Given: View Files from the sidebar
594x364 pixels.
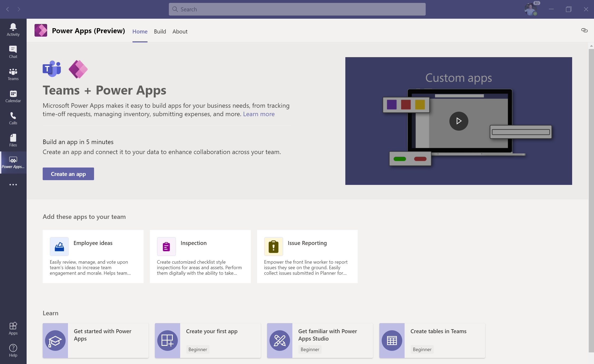Looking at the screenshot, I should coord(13,140).
